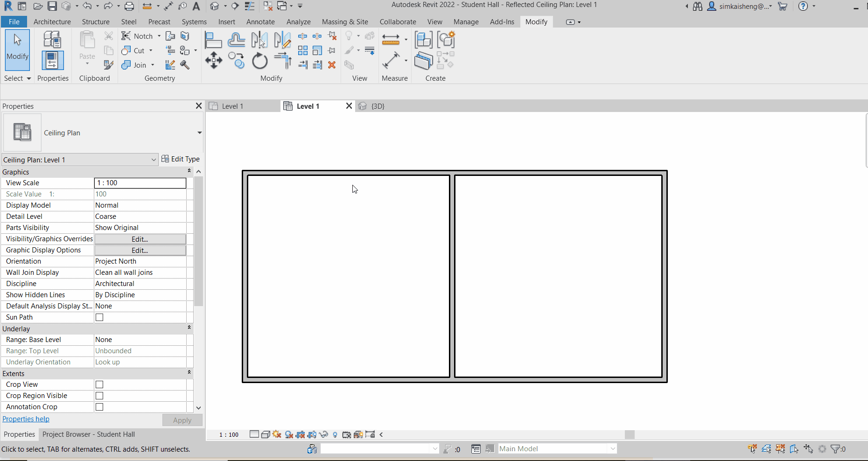Enable the Crop Region Visible checkbox
The height and width of the screenshot is (461, 868).
(99, 396)
